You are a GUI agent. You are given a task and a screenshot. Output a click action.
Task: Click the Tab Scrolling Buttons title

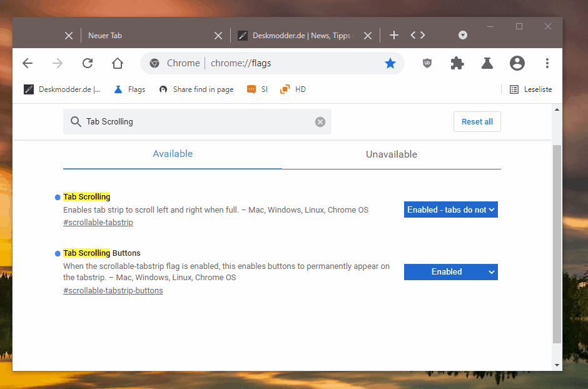pos(101,253)
